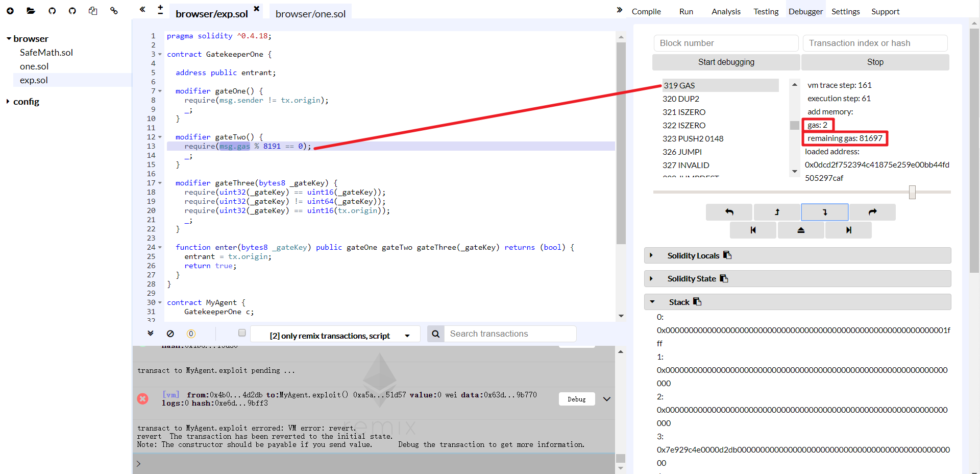Open the Support tab
The height and width of the screenshot is (474, 980).
(x=885, y=11)
